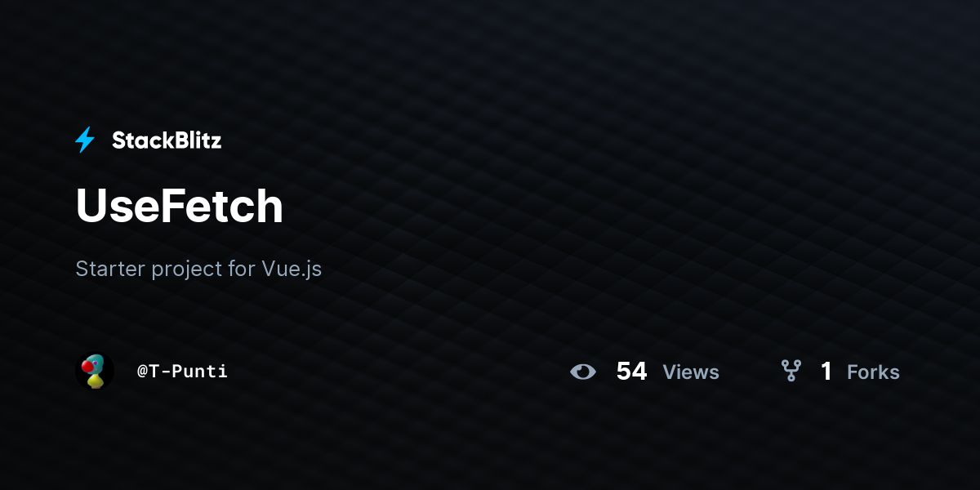Click the 54 views count number
The width and height of the screenshot is (980, 490).
pyautogui.click(x=631, y=372)
